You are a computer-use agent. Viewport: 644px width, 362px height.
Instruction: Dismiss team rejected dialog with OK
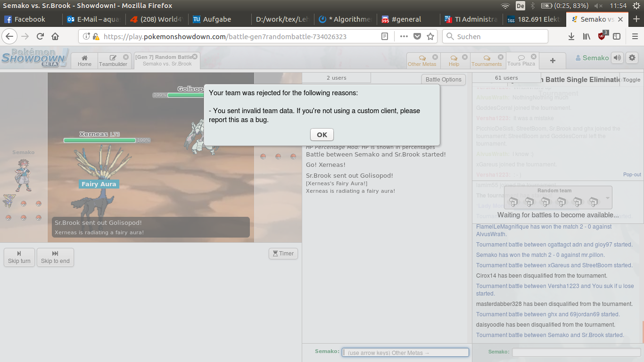point(322,134)
